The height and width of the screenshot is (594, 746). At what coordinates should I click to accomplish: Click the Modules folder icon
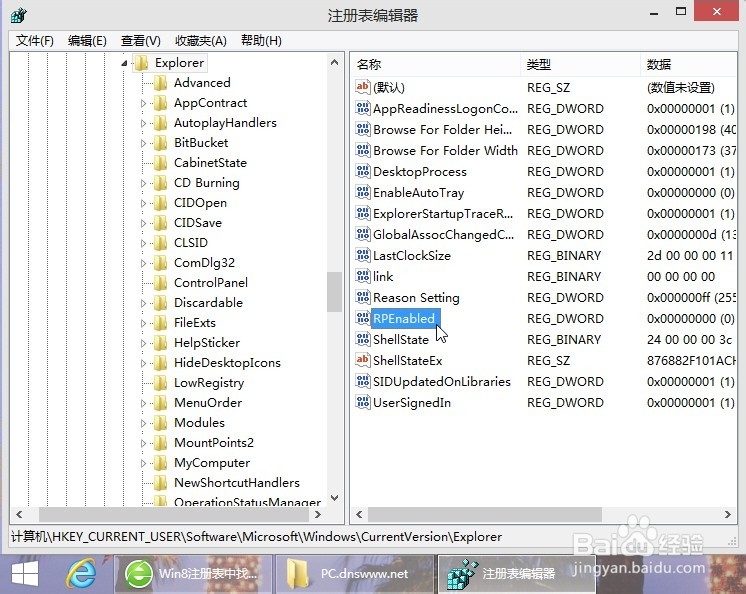coord(161,422)
